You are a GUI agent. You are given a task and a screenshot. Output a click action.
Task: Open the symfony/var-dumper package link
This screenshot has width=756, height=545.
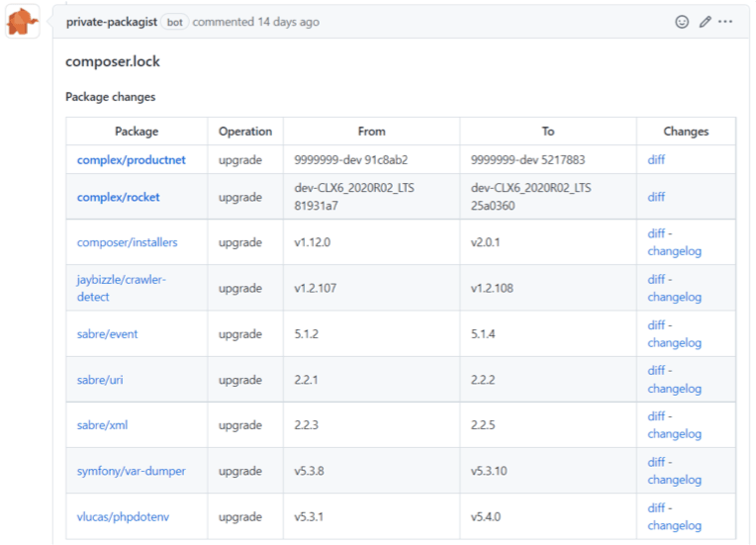click(132, 471)
